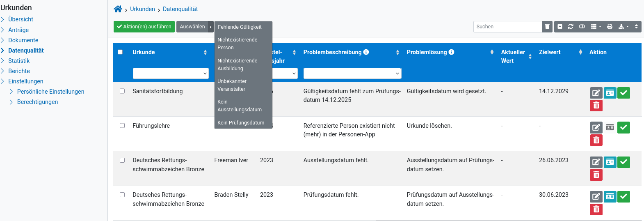644x221 pixels.
Task: Focus the Suchen search field
Action: click(x=507, y=27)
